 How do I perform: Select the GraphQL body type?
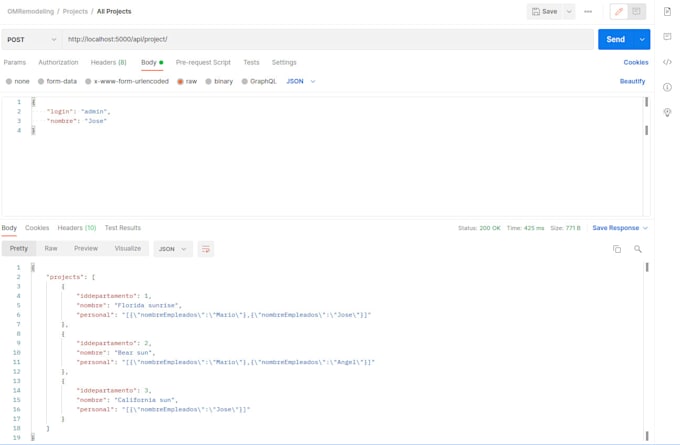pos(259,82)
